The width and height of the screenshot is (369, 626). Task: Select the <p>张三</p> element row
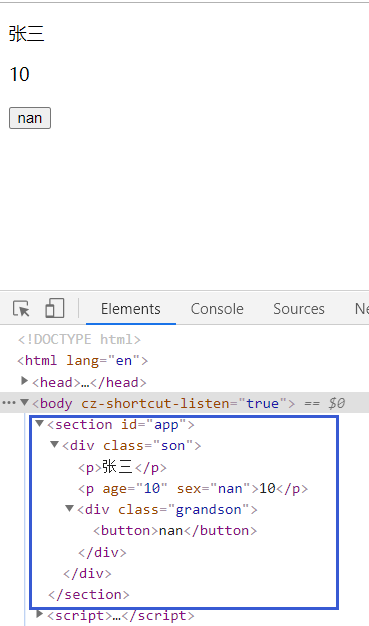[x=122, y=467]
